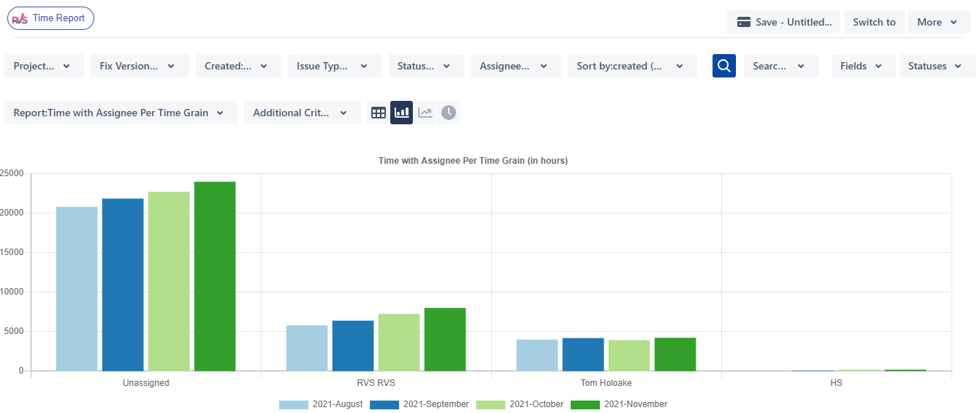This screenshot has height=413, width=980.
Task: Open the clock time view icon
Action: click(448, 113)
